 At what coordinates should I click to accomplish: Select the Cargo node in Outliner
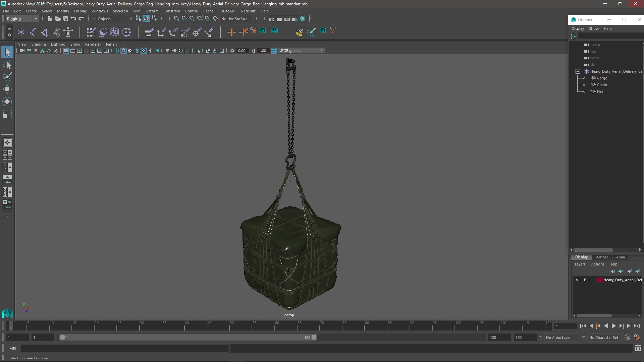(602, 78)
